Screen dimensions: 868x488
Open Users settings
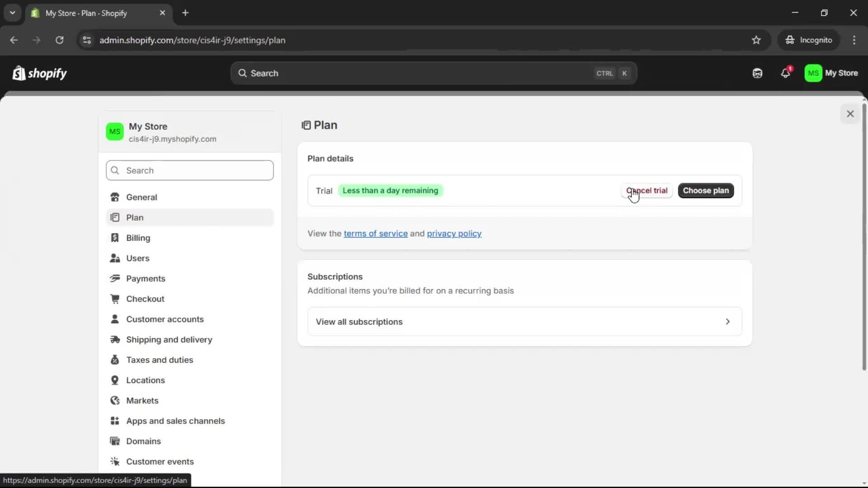coord(190,258)
